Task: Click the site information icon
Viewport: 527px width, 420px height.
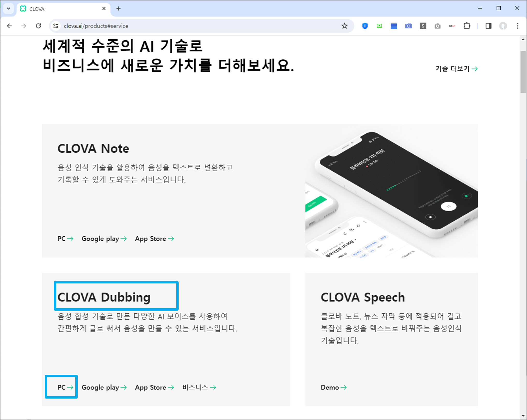Action: [56, 26]
